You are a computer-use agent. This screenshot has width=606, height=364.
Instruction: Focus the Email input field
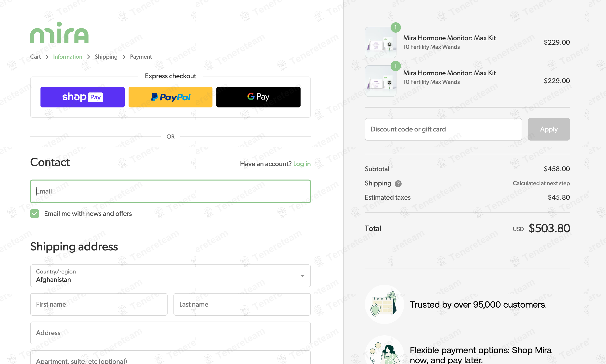point(171,191)
